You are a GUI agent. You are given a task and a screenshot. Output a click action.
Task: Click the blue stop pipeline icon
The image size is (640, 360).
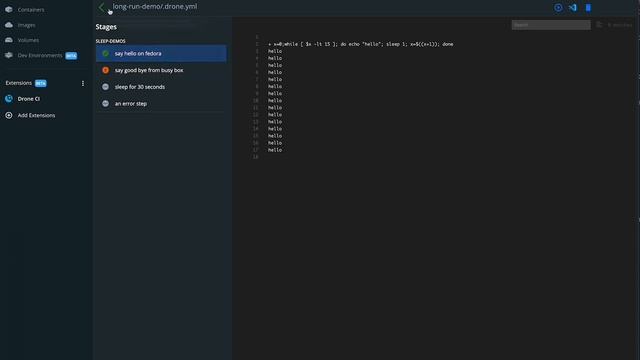pyautogui.click(x=588, y=8)
